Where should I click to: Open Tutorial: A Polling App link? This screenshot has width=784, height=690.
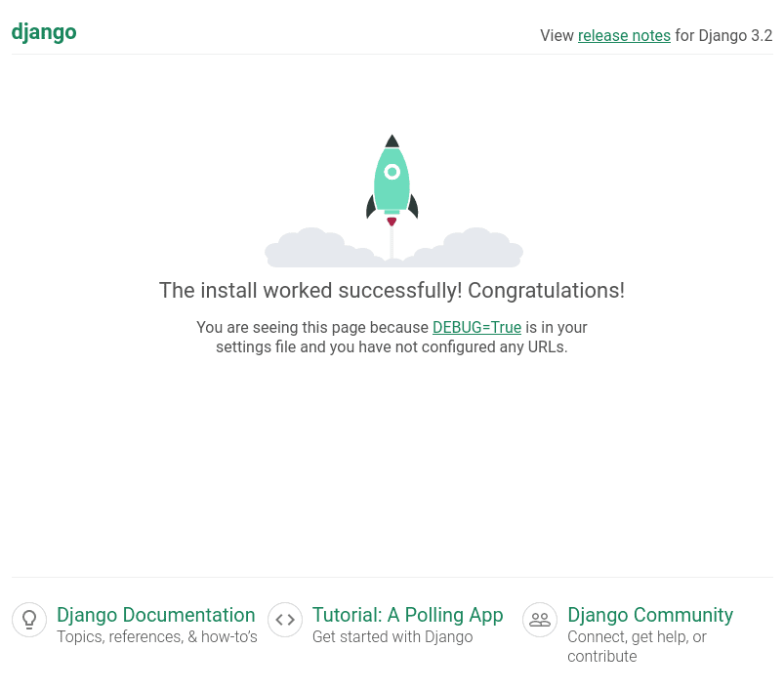[x=407, y=615]
